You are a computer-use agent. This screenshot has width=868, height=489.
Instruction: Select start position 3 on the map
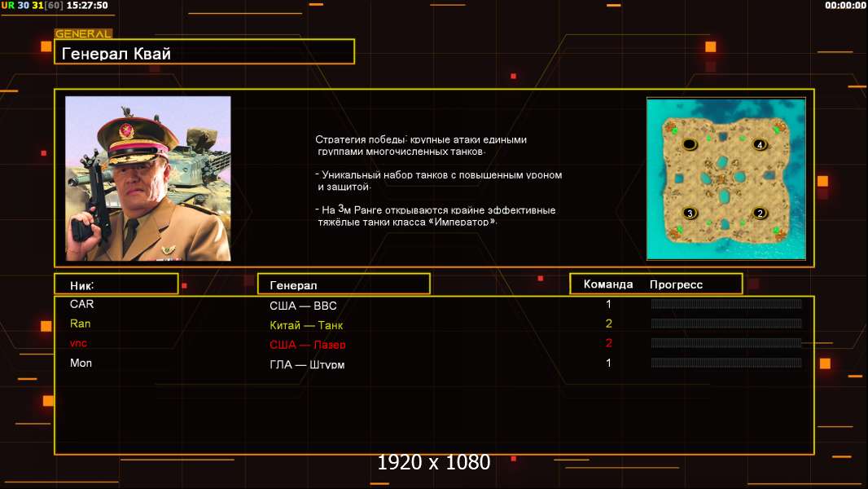[x=690, y=214]
